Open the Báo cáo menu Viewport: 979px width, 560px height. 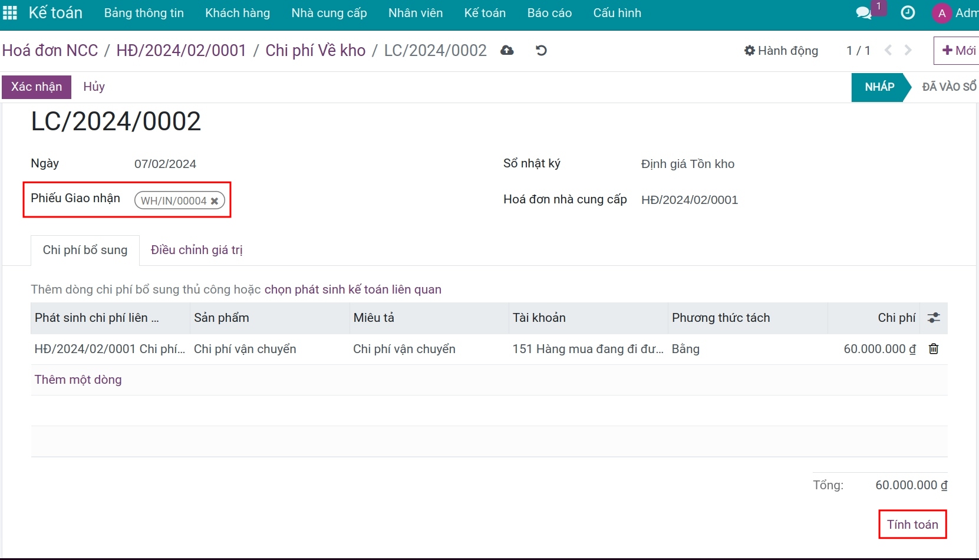[x=549, y=12]
